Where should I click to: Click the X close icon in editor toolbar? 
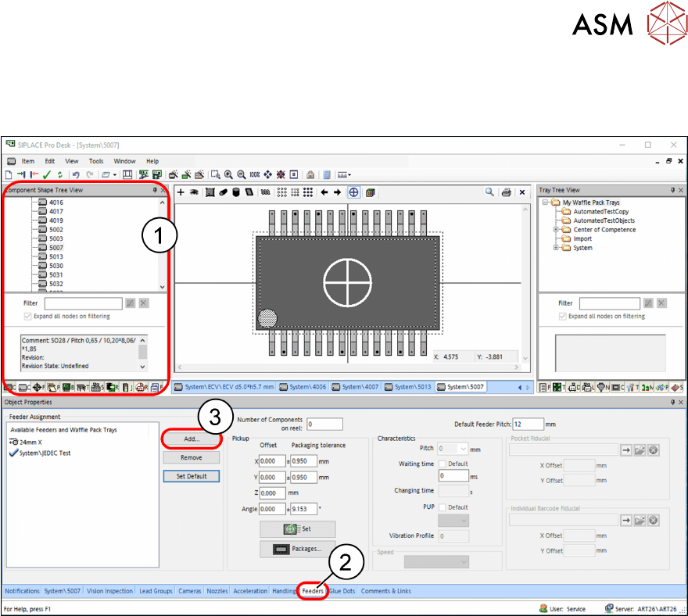pyautogui.click(x=522, y=192)
